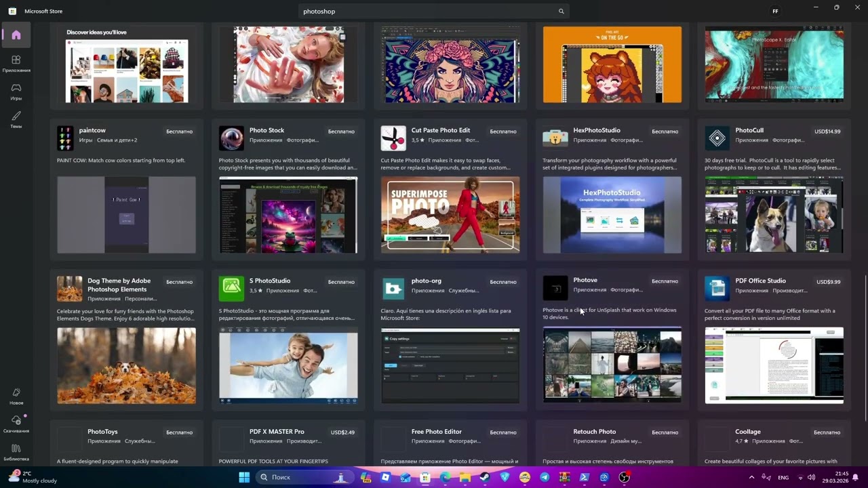This screenshot has height=488, width=868.
Task: Open Библиотека in the sidebar
Action: (16, 452)
